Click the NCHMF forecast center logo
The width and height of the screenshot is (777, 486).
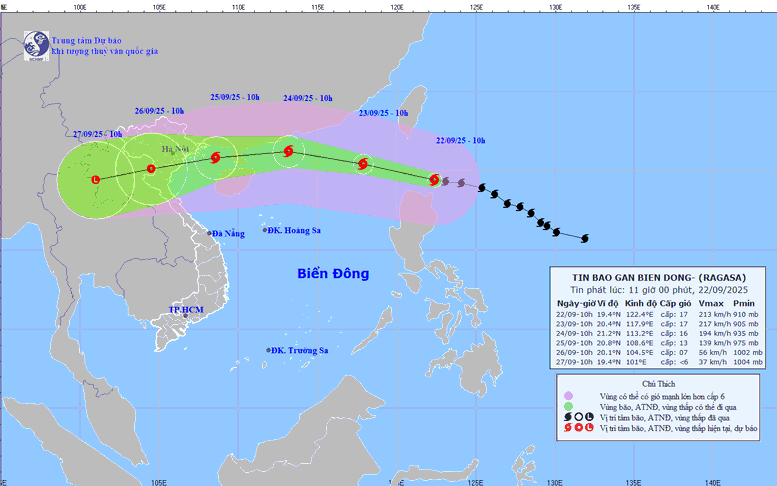(37, 44)
